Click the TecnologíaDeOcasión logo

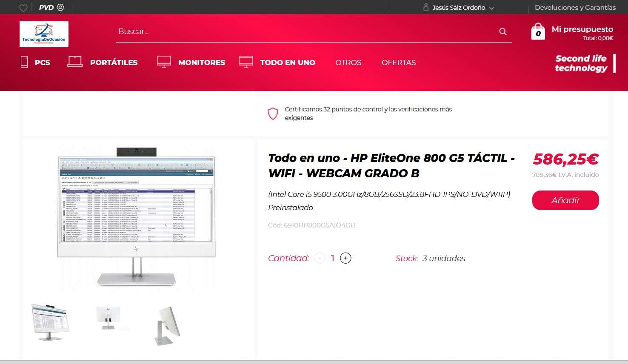point(44,34)
